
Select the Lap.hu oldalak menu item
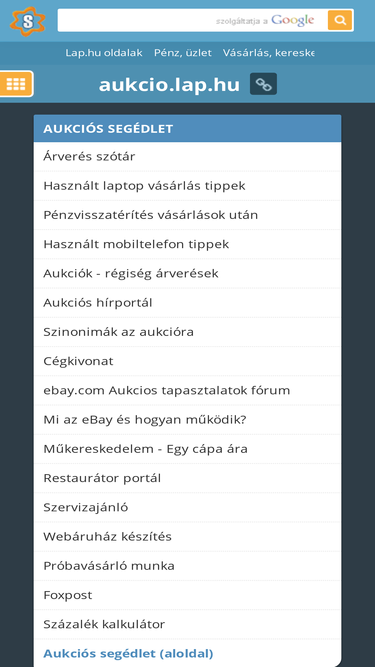104,53
